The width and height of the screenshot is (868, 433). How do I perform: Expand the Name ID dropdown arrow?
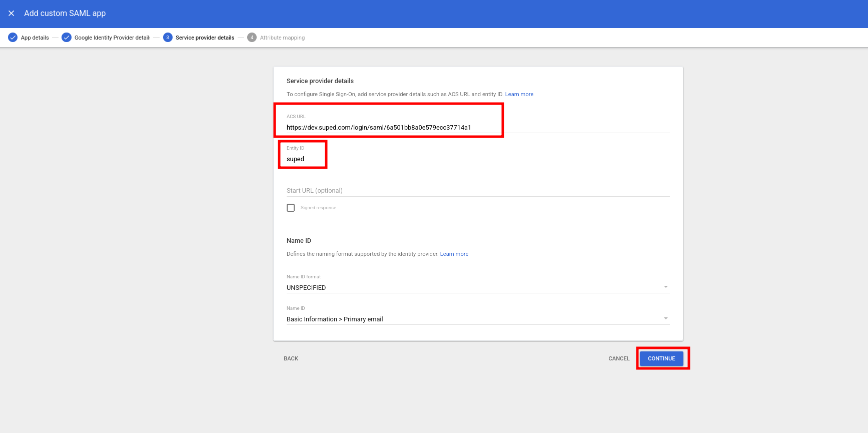665,318
